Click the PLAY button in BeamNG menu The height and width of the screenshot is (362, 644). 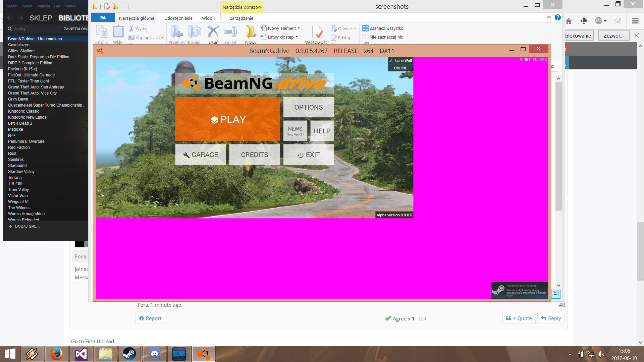[x=227, y=119]
